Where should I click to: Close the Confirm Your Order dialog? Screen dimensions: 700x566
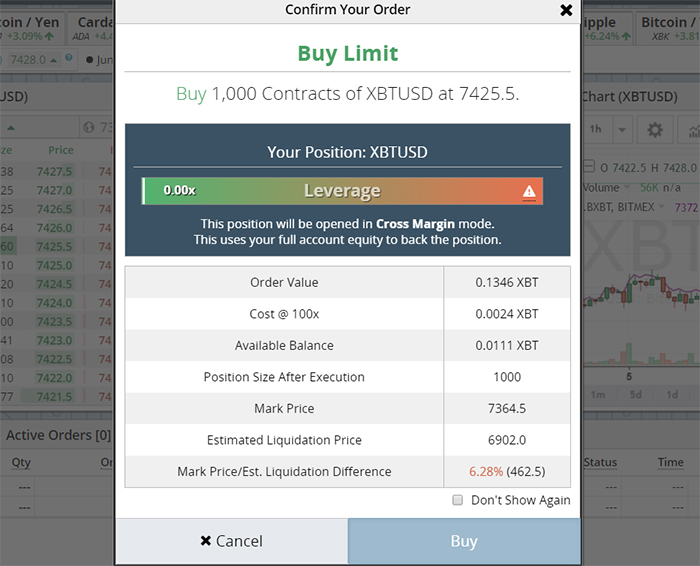click(x=566, y=10)
